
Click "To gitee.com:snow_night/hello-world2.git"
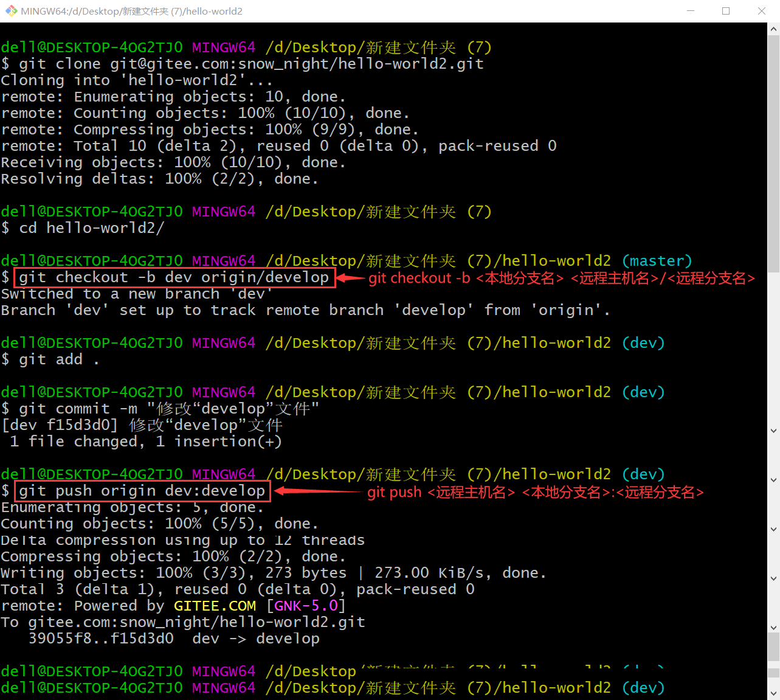pos(183,622)
